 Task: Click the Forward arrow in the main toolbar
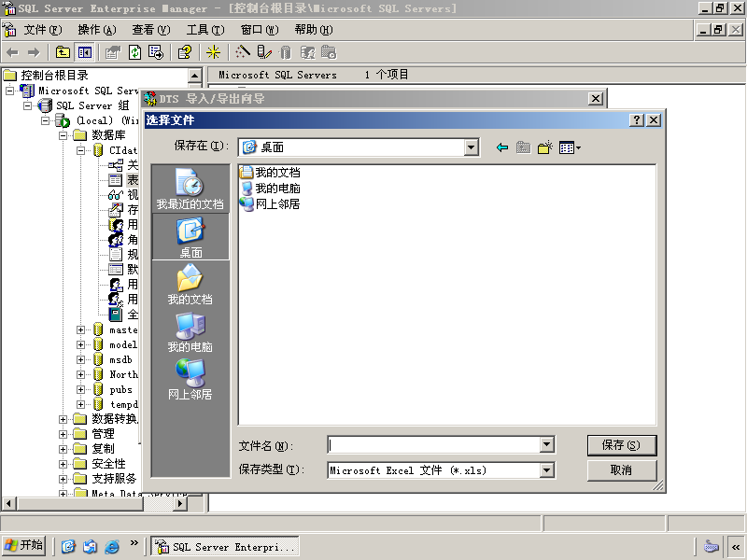click(x=34, y=52)
